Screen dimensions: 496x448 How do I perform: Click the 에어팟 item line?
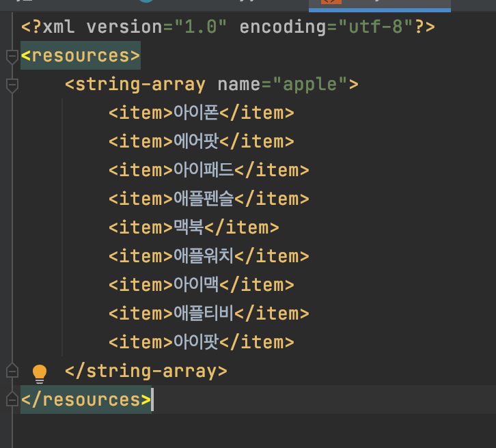(201, 141)
